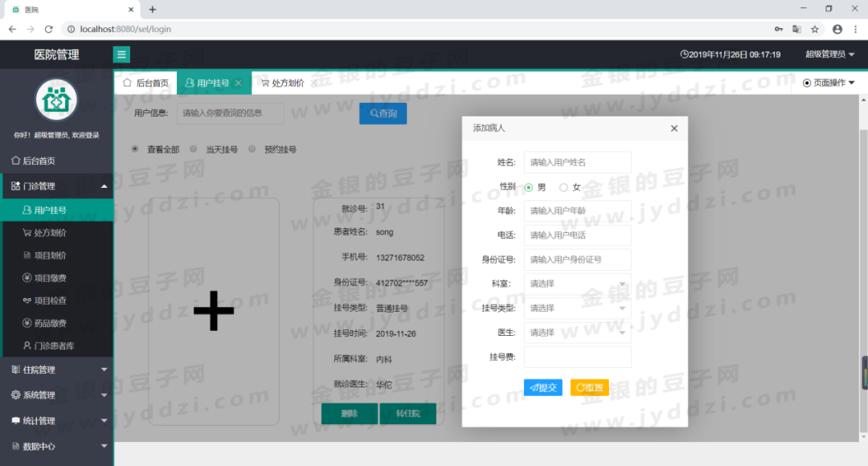Click the 医院管理 title
Viewport: 868px width, 466px height.
click(56, 55)
